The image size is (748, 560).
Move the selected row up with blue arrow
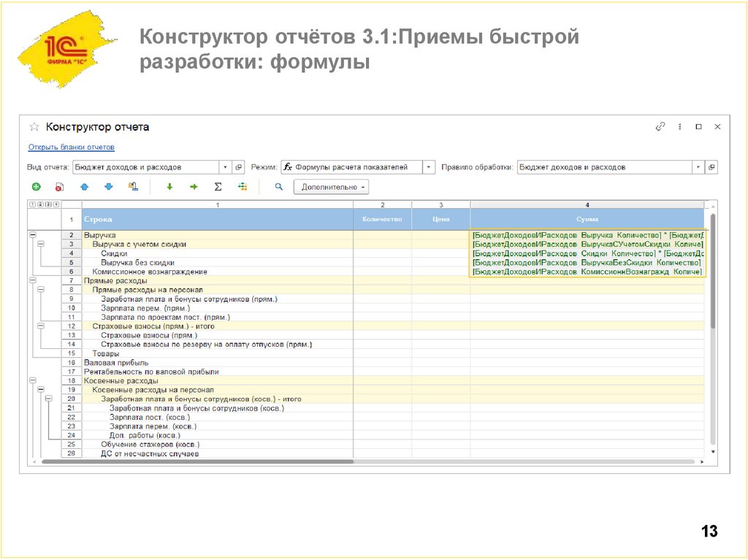pos(85,186)
